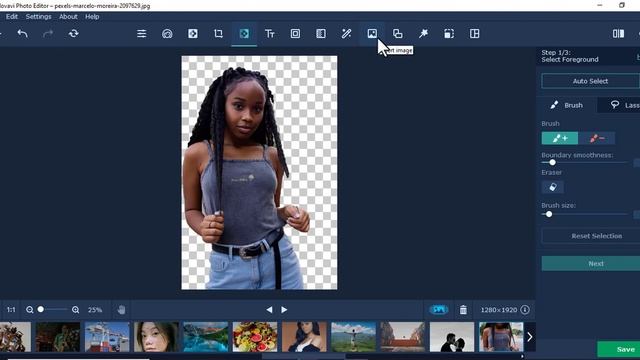Toggle the blue button beside trash icon
The width and height of the screenshot is (640, 360).
[x=439, y=310]
